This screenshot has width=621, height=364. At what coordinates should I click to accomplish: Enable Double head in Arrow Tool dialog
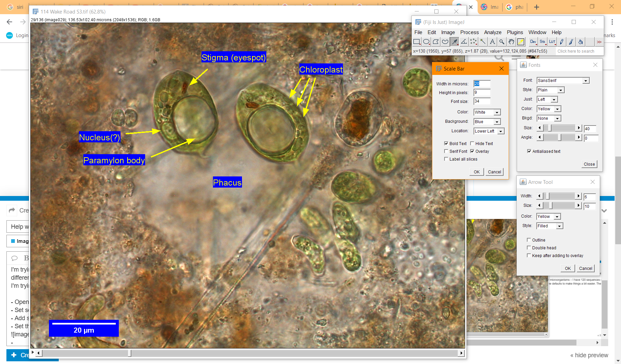529,248
